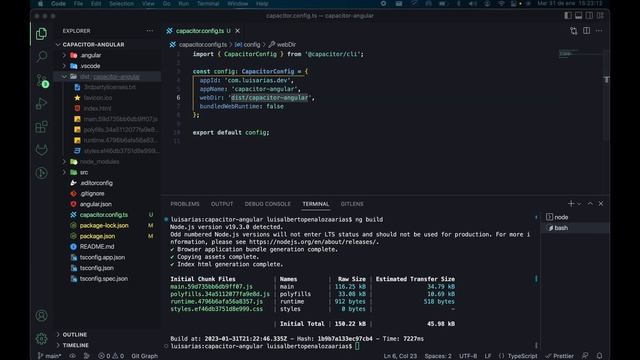Maximize the panel with the caret icon
This screenshot has height=360, width=640.
(590, 204)
